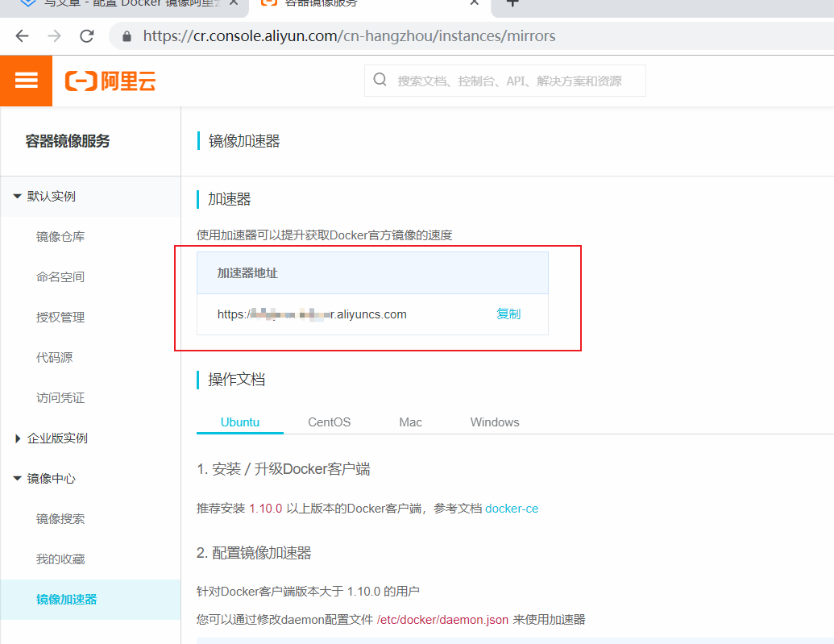The image size is (834, 644).
Task: Open 镜像仓库 in sidebar
Action: (x=60, y=237)
